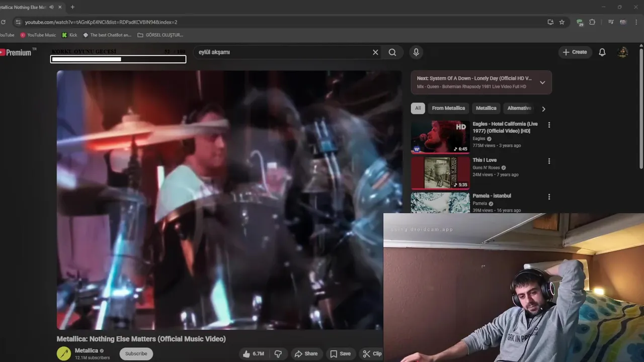Reload the current page
This screenshot has width=644, height=362.
[x=3, y=22]
